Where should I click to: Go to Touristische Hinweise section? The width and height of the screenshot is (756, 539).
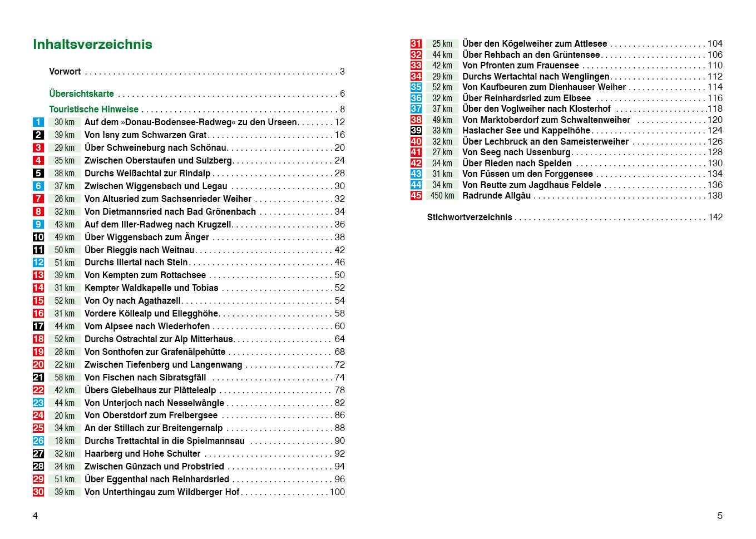pos(93,110)
